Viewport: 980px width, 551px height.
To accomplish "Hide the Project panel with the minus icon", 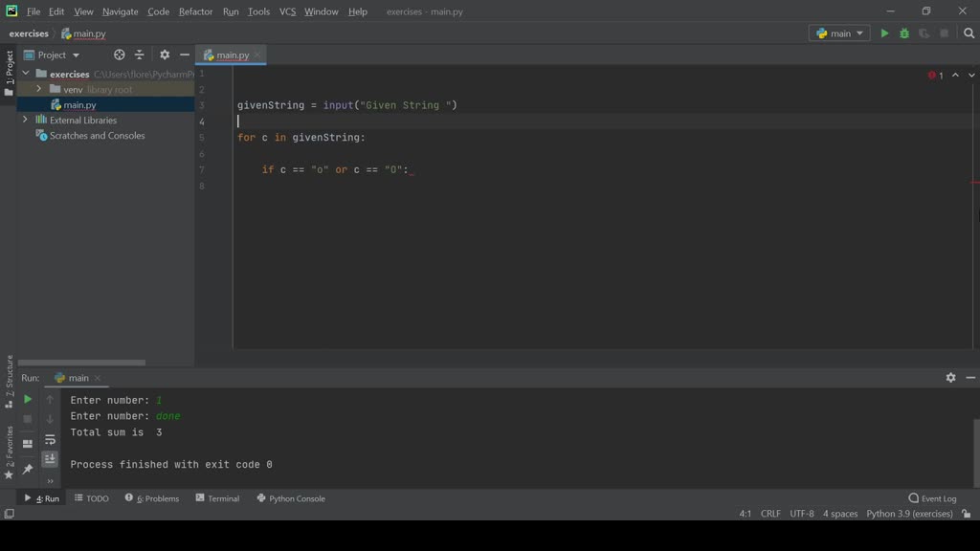I will [185, 55].
